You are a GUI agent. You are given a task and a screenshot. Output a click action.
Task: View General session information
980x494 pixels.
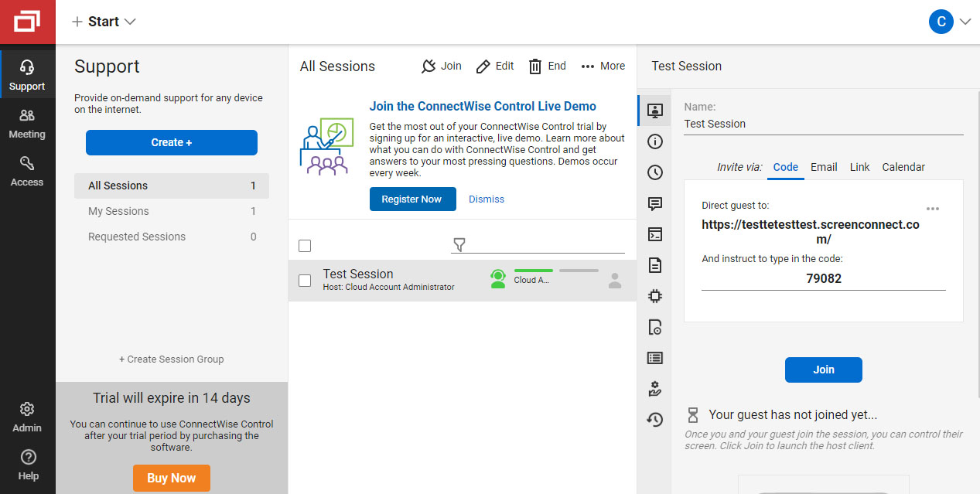pyautogui.click(x=654, y=141)
